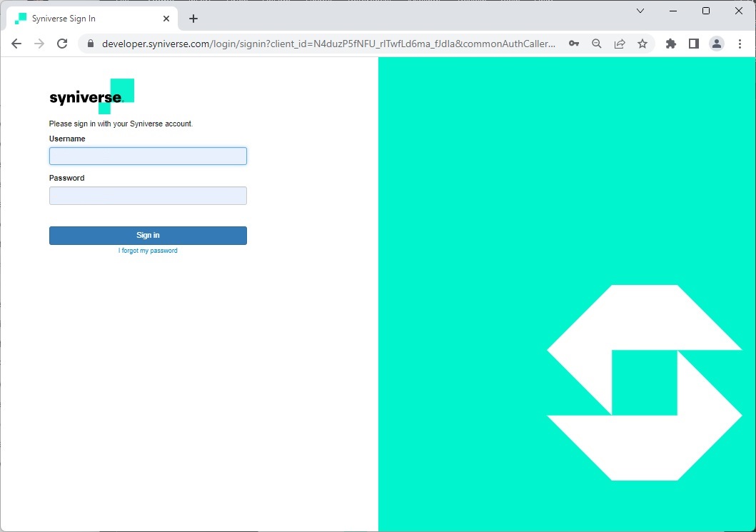Share this page icon

[x=620, y=44]
